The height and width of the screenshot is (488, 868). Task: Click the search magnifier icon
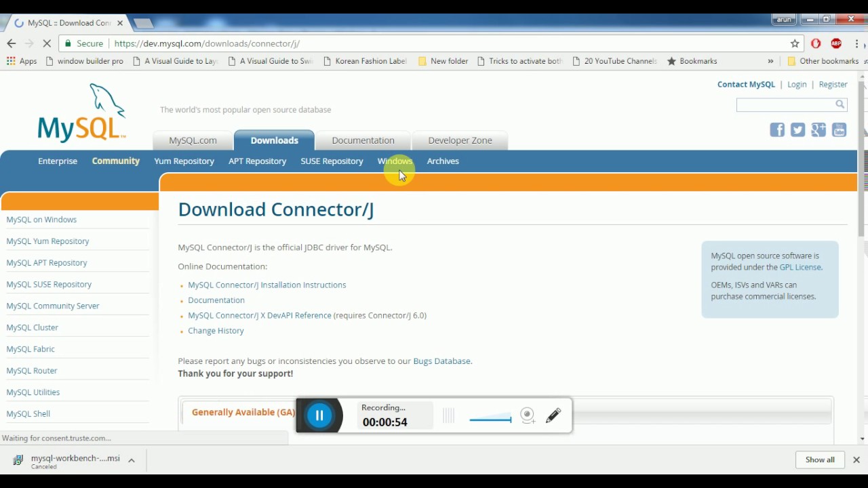[x=840, y=104]
